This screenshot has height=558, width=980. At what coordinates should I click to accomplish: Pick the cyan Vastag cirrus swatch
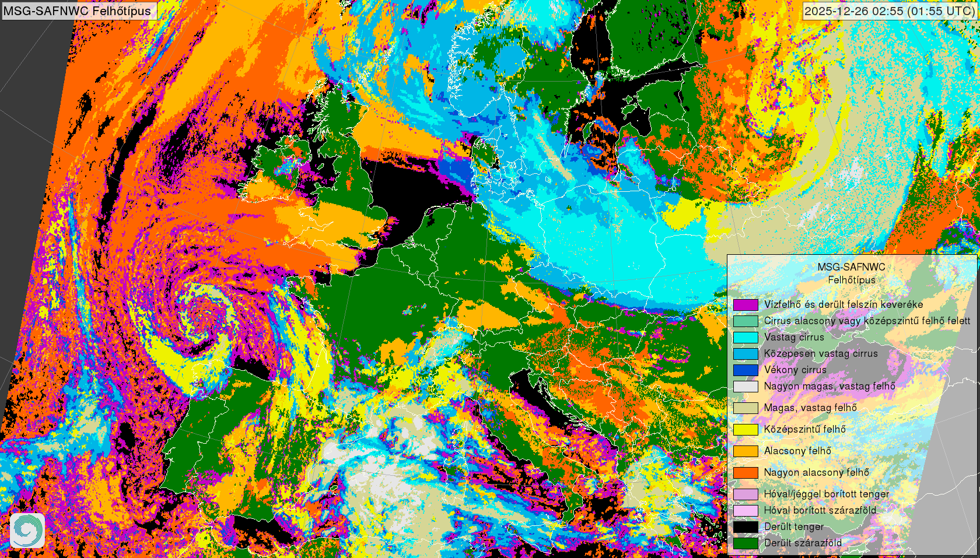click(745, 337)
